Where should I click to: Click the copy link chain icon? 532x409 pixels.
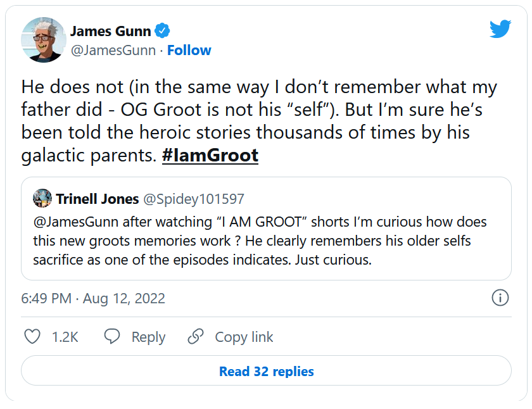(196, 337)
